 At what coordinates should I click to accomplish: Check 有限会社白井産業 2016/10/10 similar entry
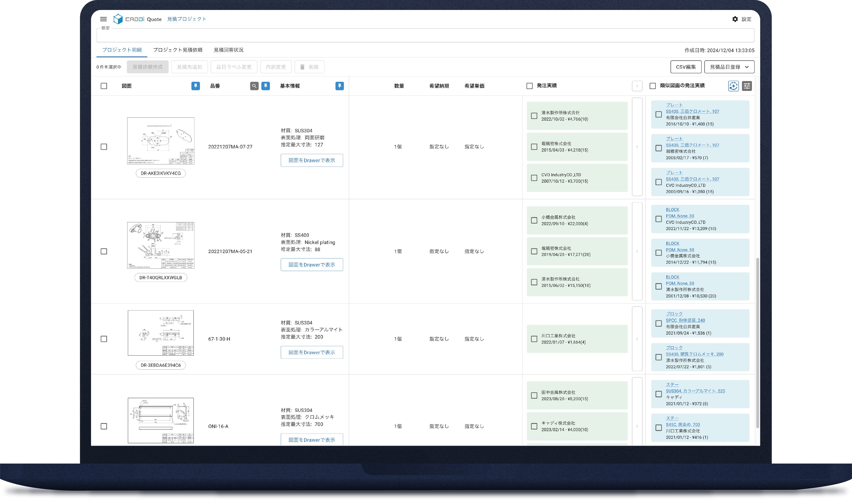pyautogui.click(x=659, y=114)
